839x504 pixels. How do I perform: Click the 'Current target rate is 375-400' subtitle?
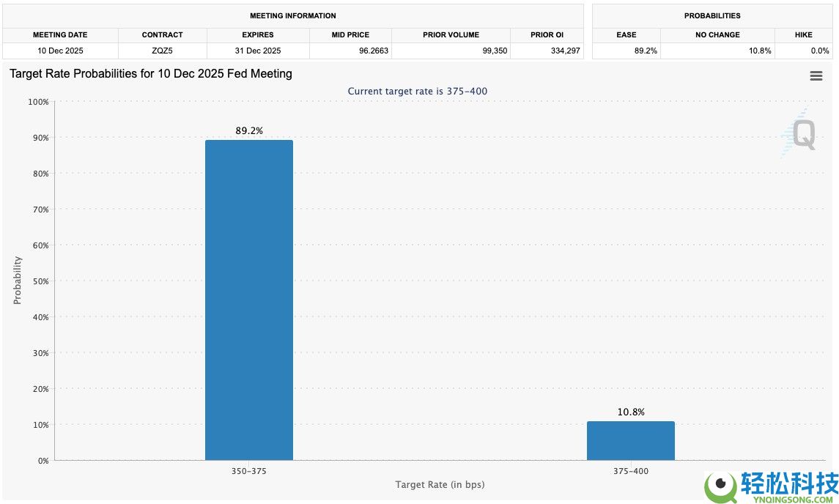(417, 91)
